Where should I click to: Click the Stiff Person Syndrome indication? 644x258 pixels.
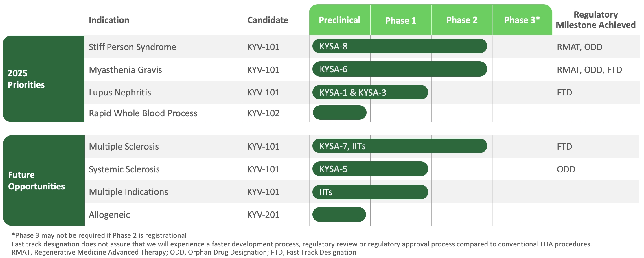(x=132, y=47)
